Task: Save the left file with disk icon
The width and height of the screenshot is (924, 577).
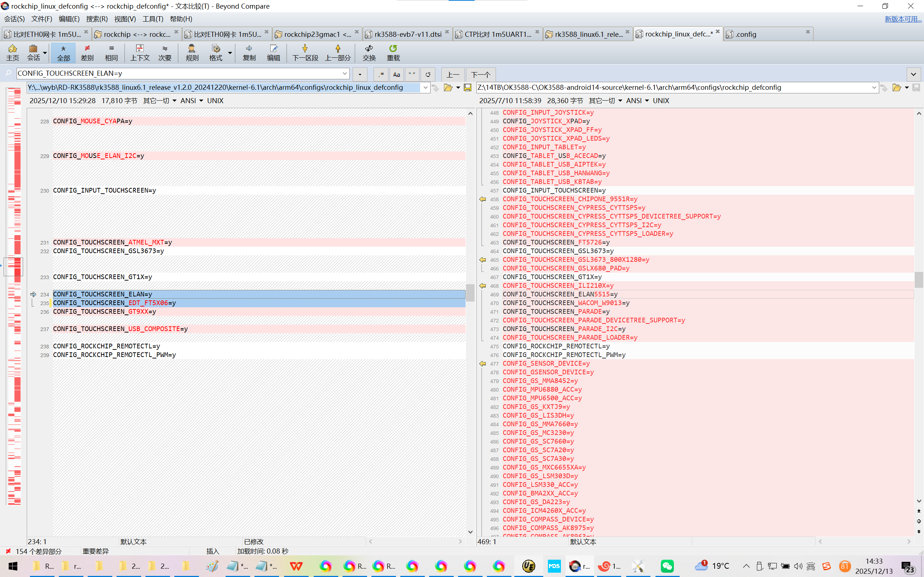Action: (467, 88)
